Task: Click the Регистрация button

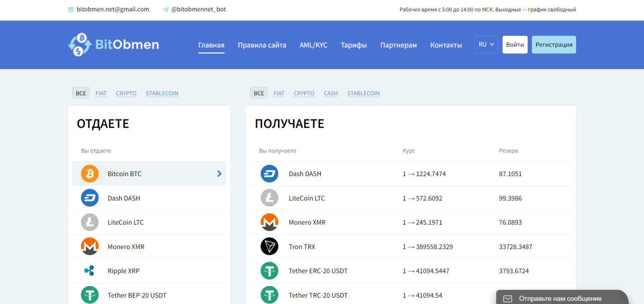Action: [x=554, y=45]
